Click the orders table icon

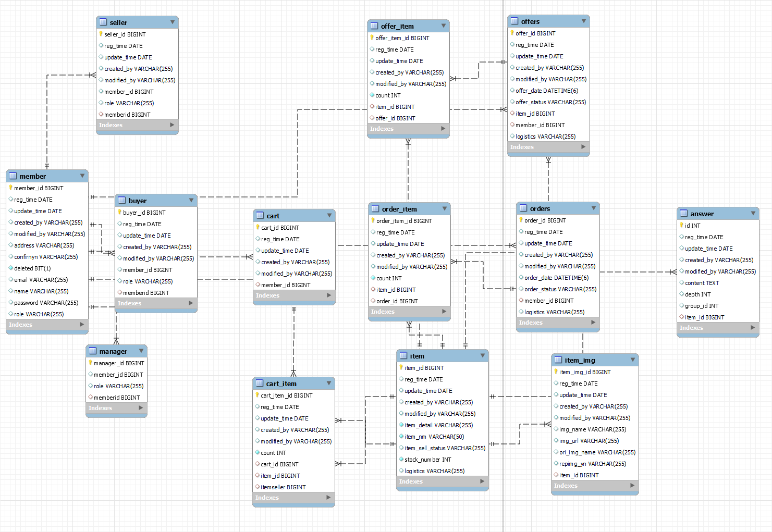pos(523,208)
